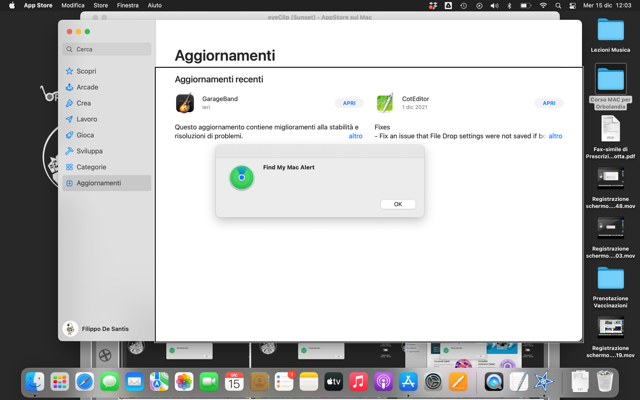640x400 pixels.
Task: Open Notes from the Dock
Action: point(309,382)
